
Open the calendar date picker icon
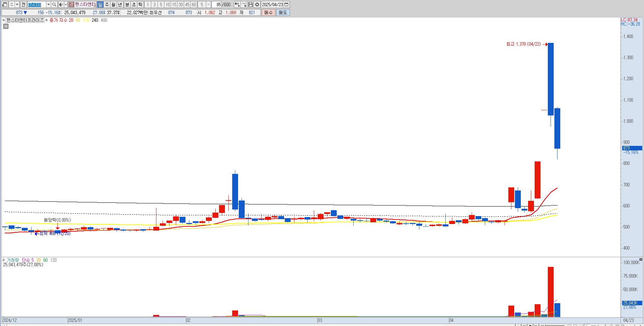coord(287,4)
